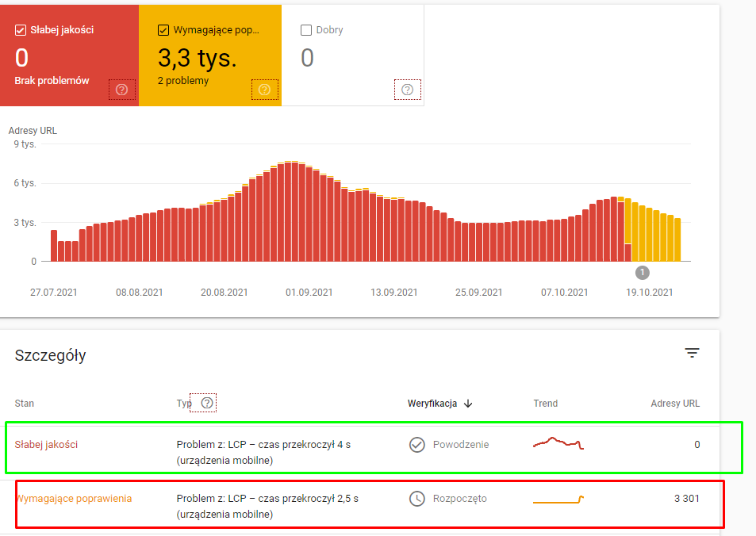Click the Trend column header

click(x=545, y=404)
